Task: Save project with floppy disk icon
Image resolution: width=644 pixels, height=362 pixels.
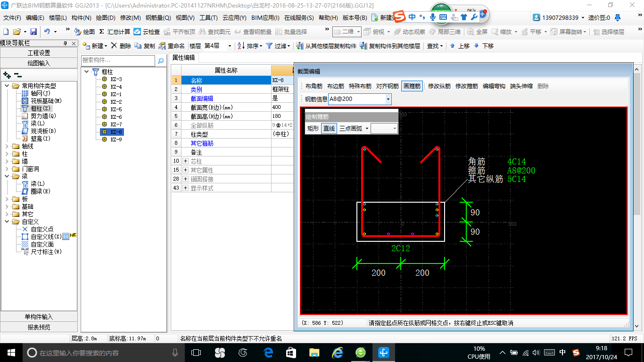Action: click(33, 32)
